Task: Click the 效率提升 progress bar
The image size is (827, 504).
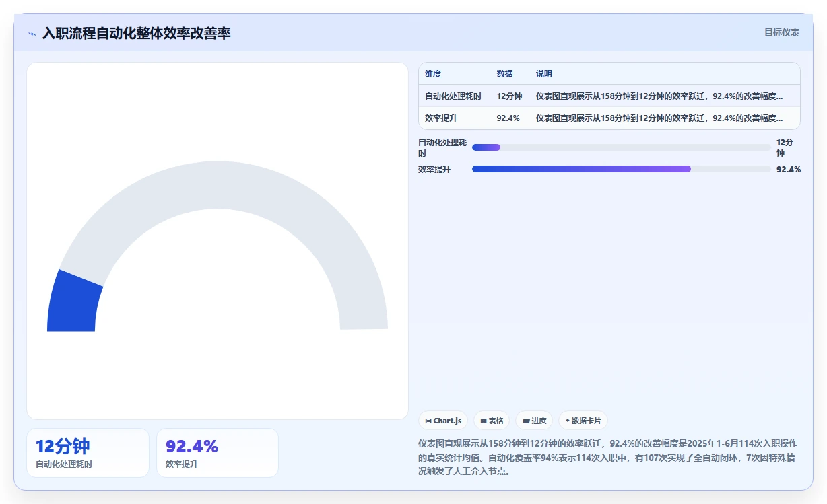Action: point(621,169)
